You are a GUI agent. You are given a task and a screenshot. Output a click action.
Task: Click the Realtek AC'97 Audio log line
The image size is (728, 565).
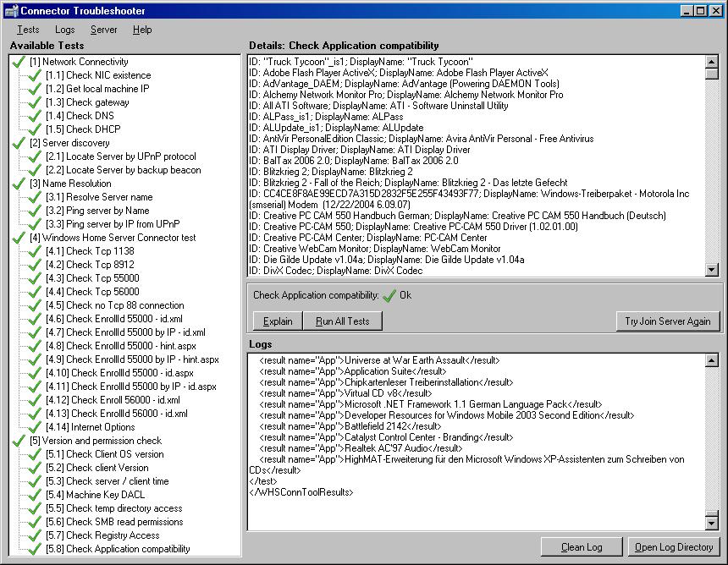point(361,448)
